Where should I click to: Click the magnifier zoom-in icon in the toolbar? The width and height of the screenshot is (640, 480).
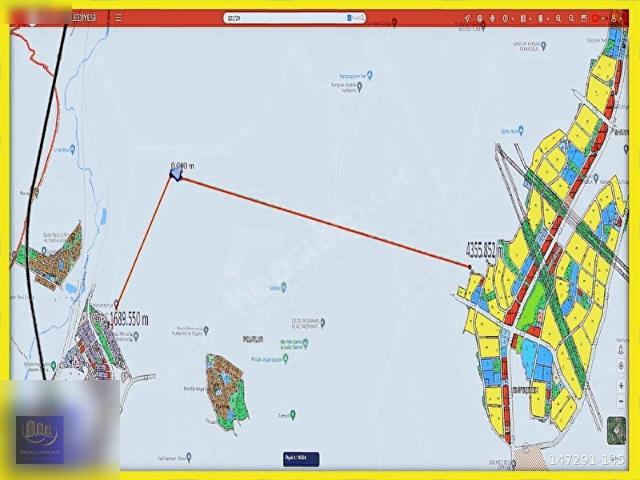point(558,18)
